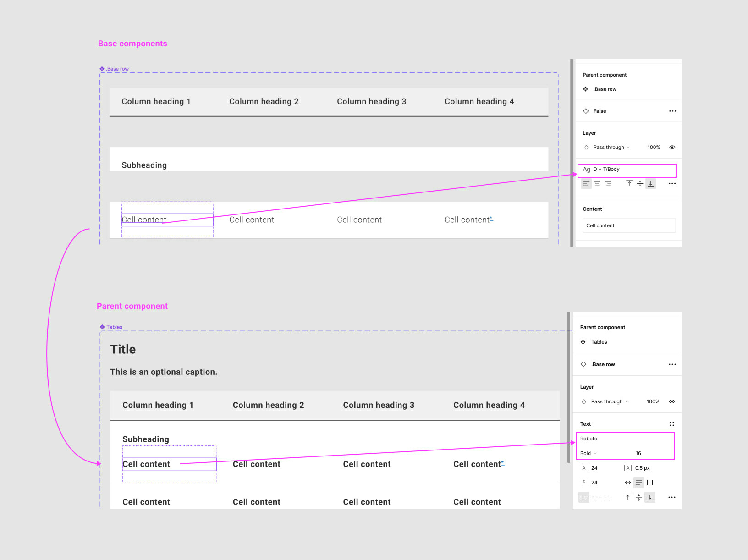Open the Bold font weight dropdown
Screen dimensions: 748x560
pyautogui.click(x=588, y=453)
